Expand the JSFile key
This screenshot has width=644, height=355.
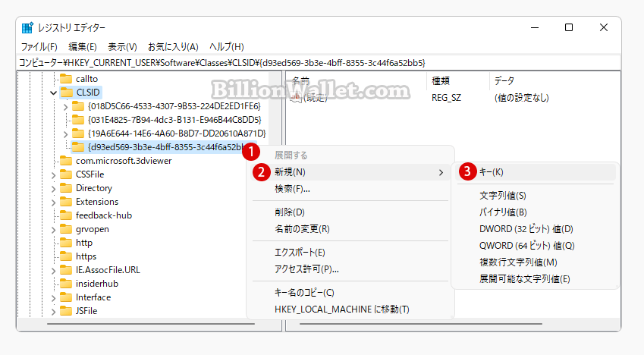pyautogui.click(x=53, y=311)
